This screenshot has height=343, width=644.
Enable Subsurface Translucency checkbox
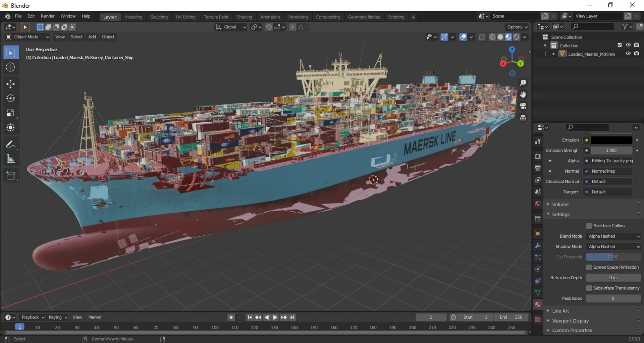[x=589, y=288]
